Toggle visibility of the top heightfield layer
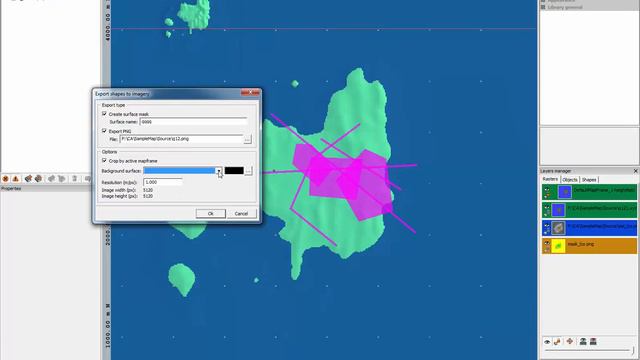 (x=547, y=190)
